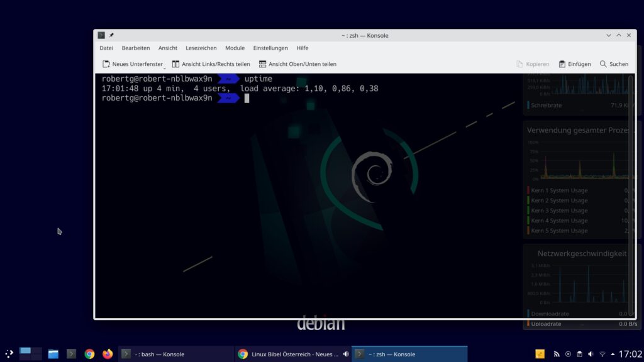This screenshot has height=362, width=644.
Task: Click the 17:02 clock in taskbar
Action: point(630,354)
